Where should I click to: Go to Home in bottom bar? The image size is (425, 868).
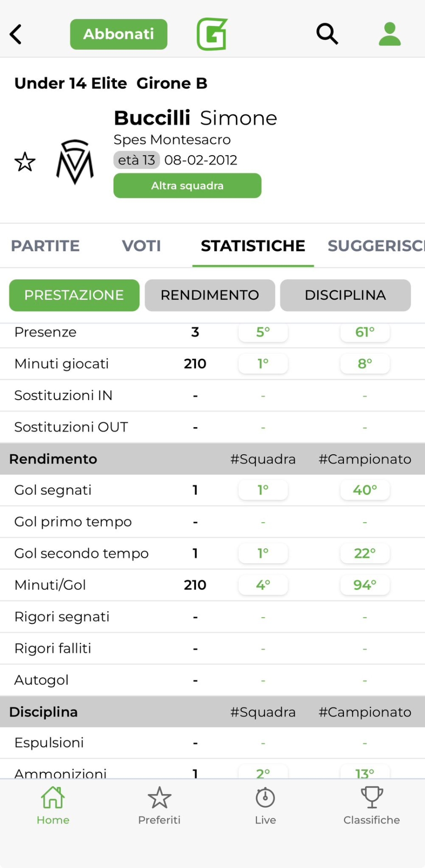(53, 806)
